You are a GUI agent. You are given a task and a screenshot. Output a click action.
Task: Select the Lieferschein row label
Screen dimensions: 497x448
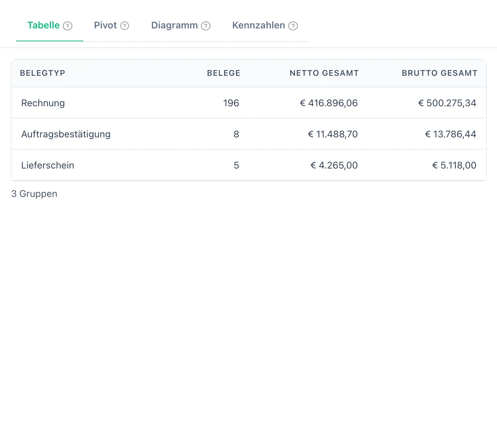48,165
